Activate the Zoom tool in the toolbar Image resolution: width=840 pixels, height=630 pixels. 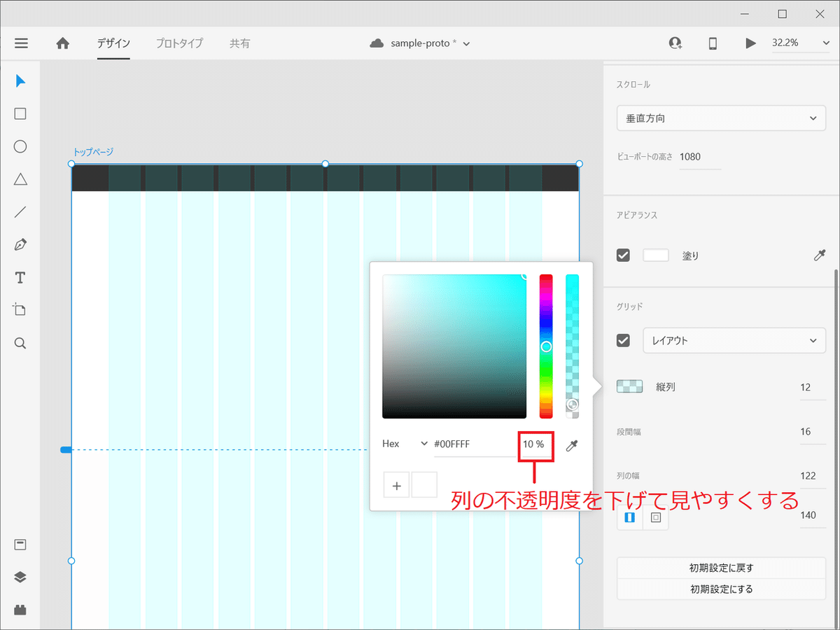tap(20, 343)
